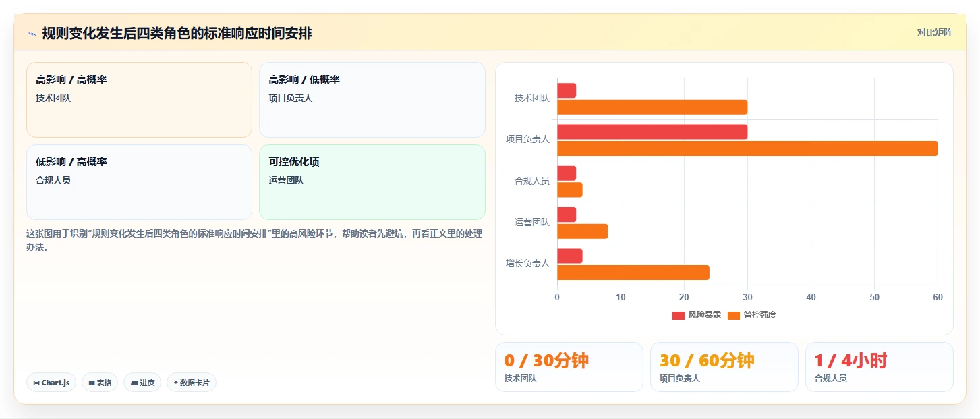Click the 运营团队 red risk bar
Screen dimensions: 980x419
567,215
